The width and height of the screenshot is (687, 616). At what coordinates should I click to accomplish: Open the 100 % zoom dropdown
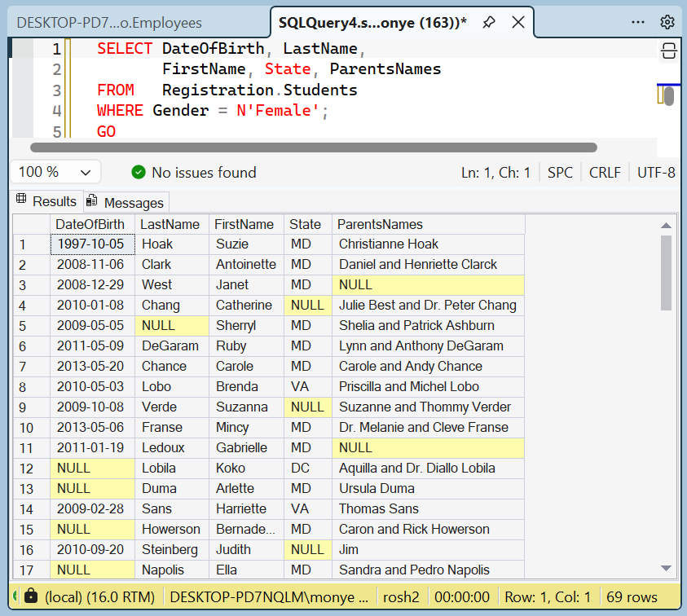(55, 172)
